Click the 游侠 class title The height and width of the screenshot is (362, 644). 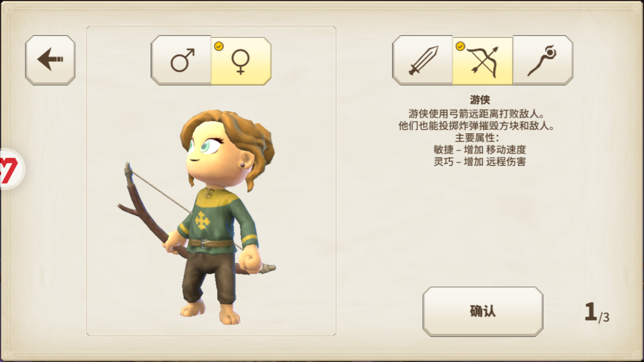click(x=479, y=100)
